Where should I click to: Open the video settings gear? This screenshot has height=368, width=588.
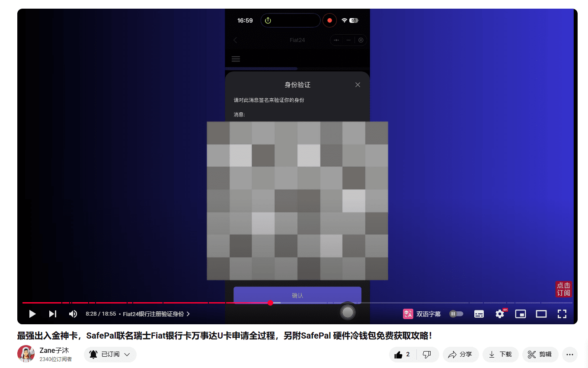click(500, 314)
